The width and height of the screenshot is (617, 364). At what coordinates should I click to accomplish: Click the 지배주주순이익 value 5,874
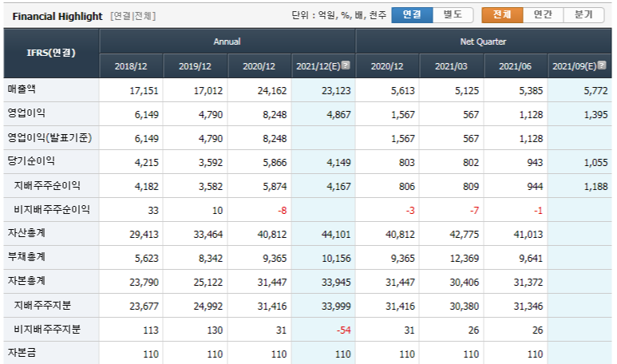click(x=275, y=187)
